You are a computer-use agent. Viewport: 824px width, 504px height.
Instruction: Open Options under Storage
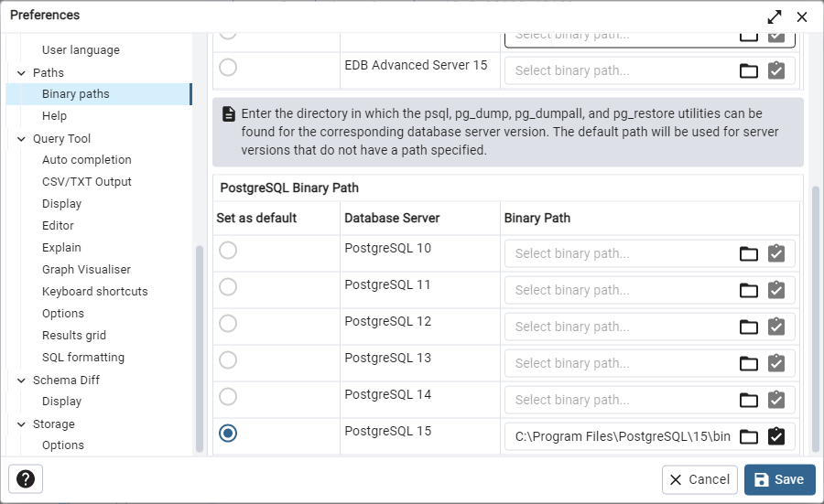[63, 445]
